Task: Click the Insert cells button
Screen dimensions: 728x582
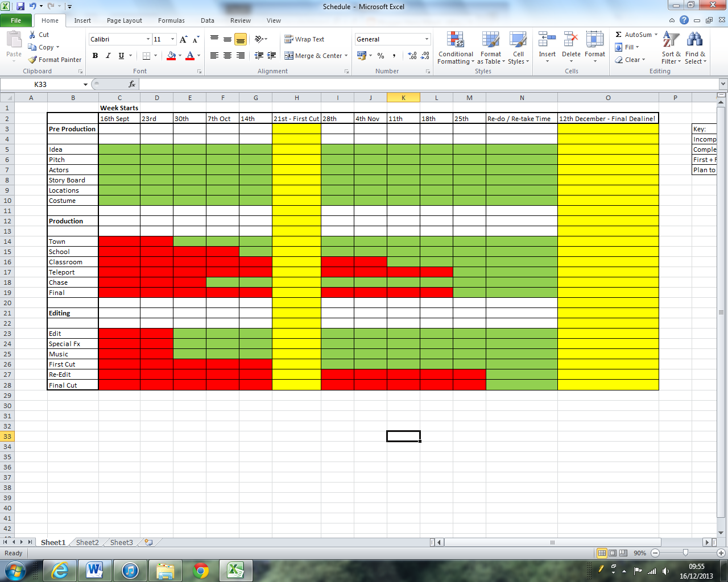Action: (547, 45)
